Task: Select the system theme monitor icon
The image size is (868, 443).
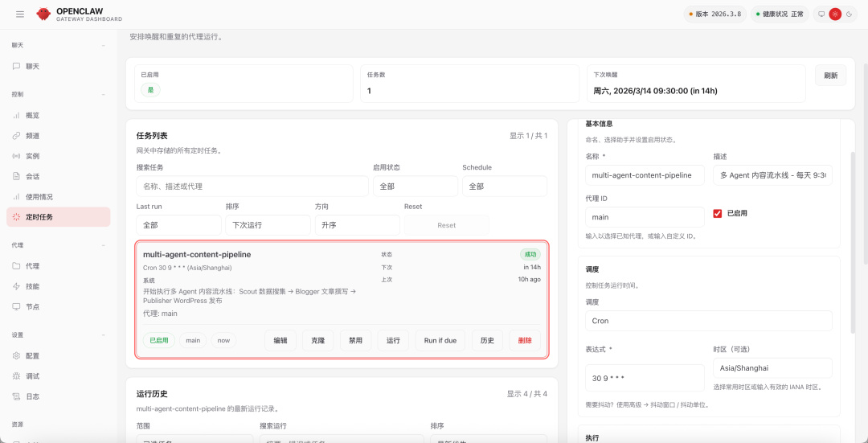Action: [821, 14]
